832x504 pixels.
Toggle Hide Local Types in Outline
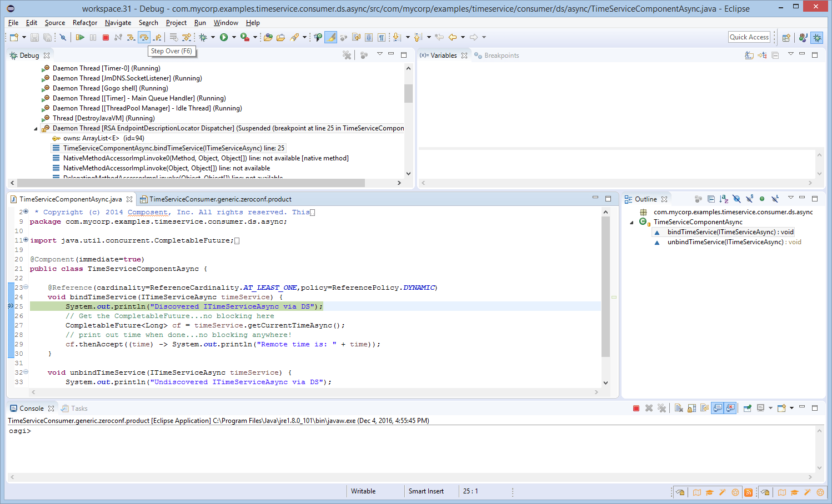point(775,199)
